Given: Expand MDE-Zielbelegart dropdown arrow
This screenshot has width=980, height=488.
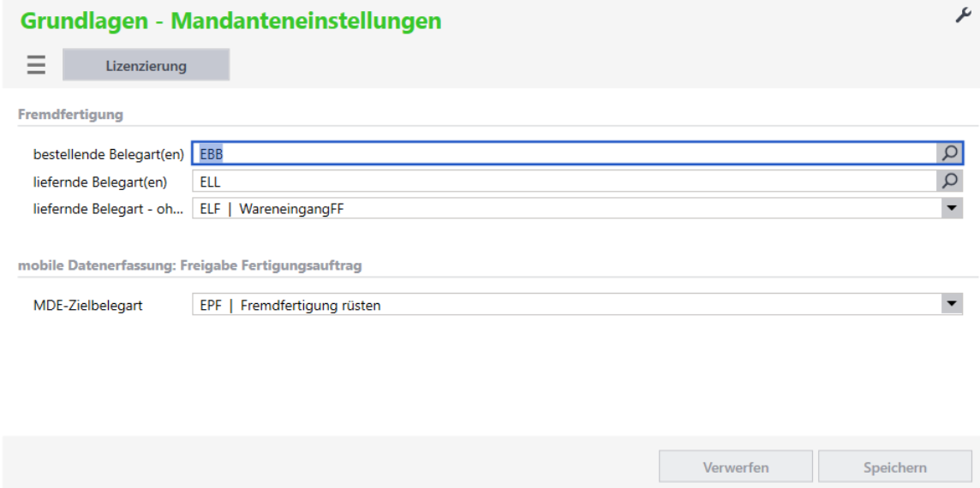Looking at the screenshot, I should 951,304.
